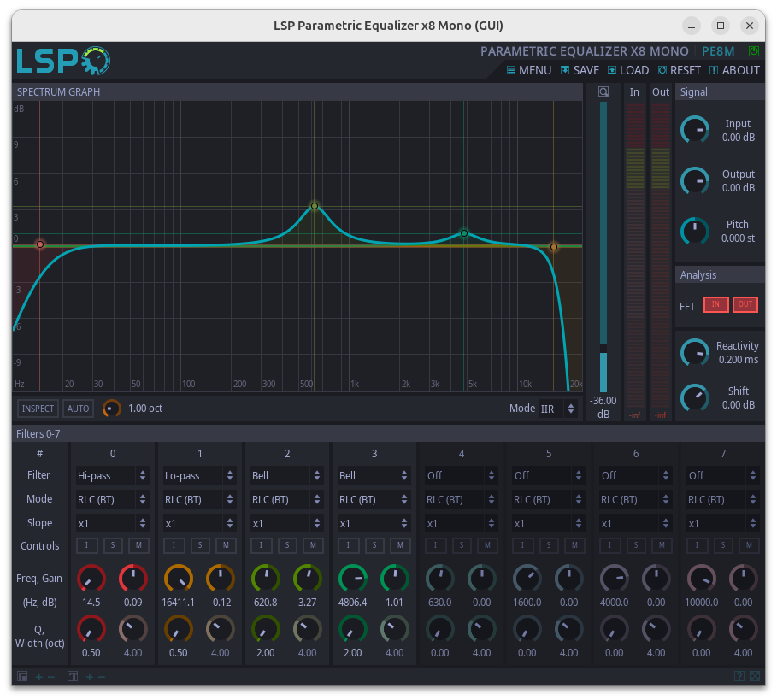
Task: Open the MENU item
Action: tap(529, 70)
